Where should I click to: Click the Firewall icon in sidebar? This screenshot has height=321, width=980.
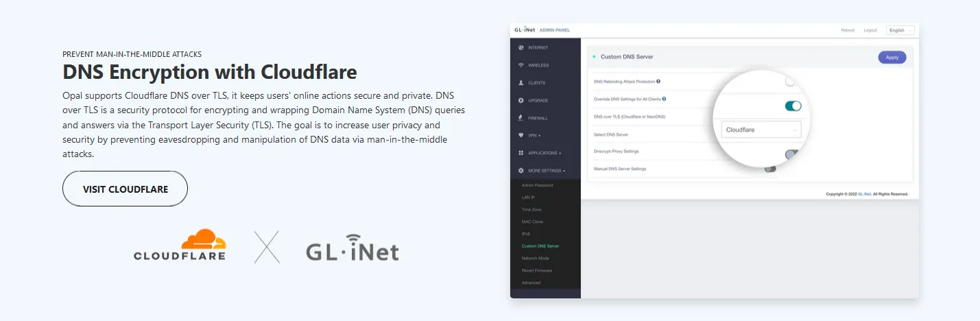[x=521, y=118]
